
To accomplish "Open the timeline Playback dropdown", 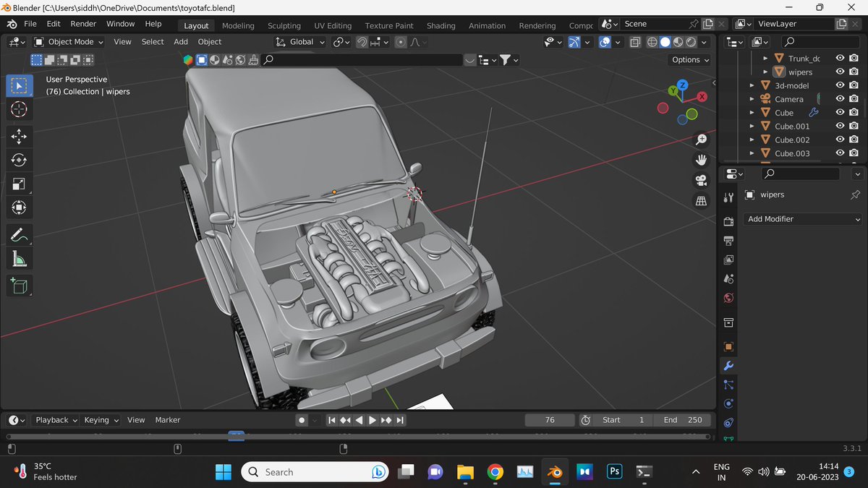I will [x=56, y=420].
